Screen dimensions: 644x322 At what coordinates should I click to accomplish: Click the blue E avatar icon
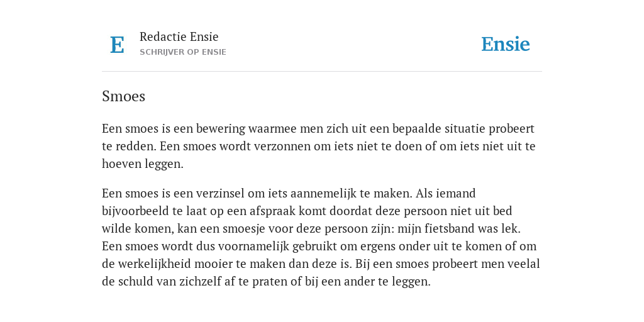[x=117, y=45]
